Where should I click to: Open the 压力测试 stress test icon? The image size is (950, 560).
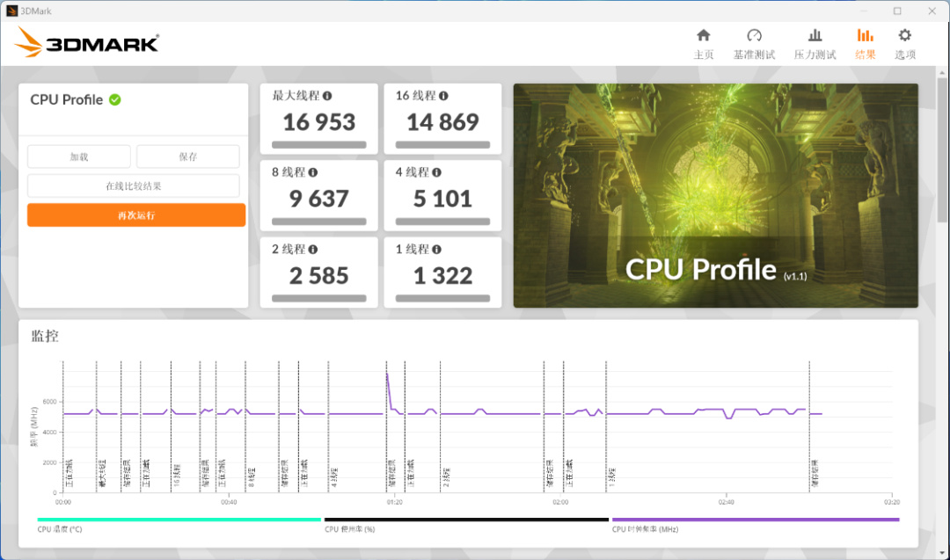coord(815,35)
